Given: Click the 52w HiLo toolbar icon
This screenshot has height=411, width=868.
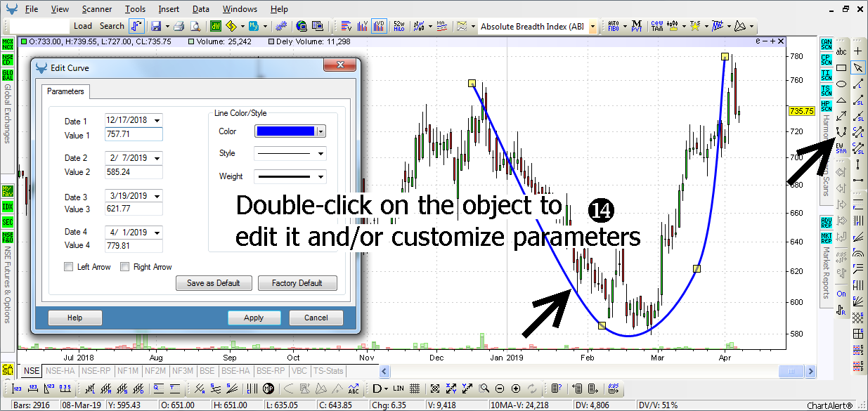Looking at the screenshot, I should (399, 26).
